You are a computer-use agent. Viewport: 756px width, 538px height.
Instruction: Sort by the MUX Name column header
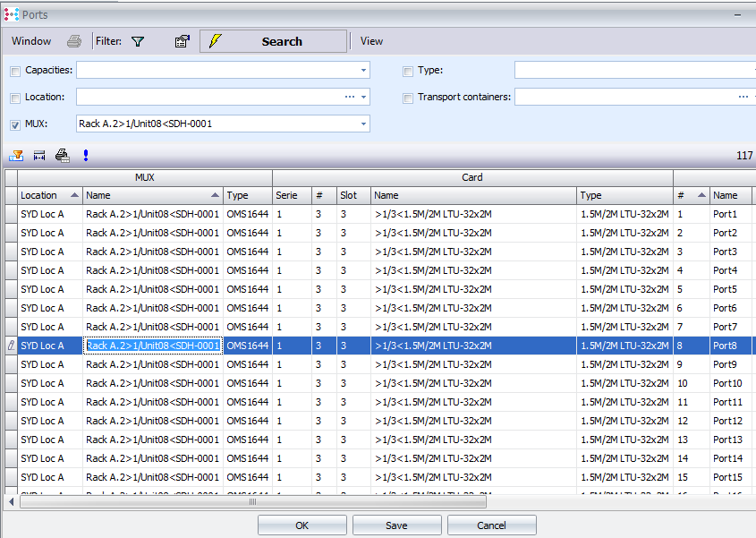point(153,195)
